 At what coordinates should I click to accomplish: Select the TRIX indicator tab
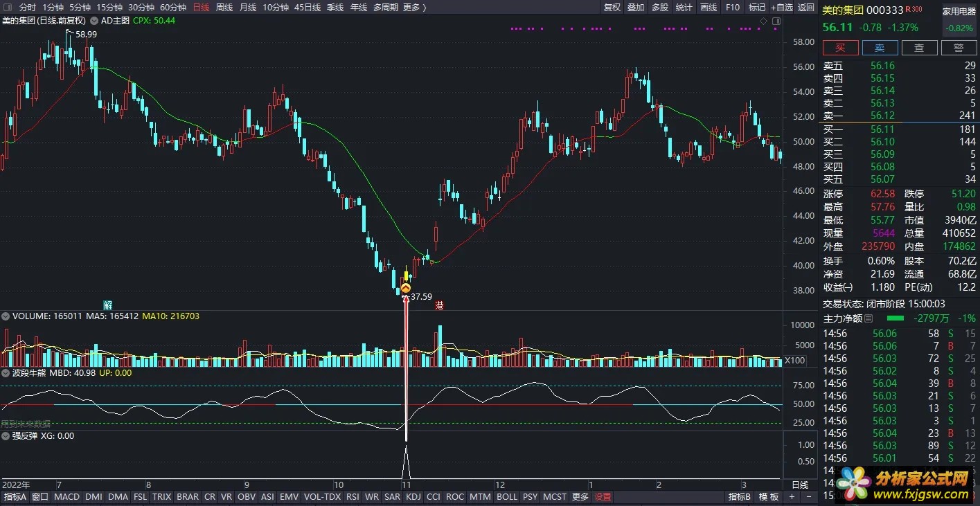pos(162,497)
